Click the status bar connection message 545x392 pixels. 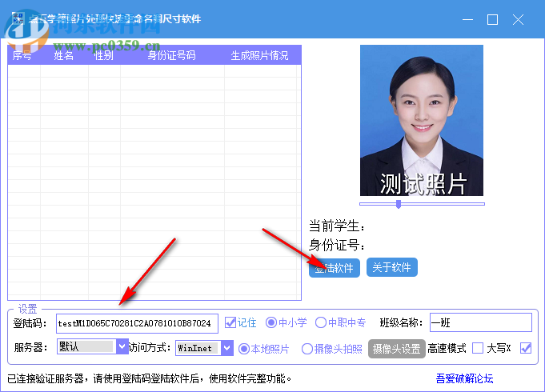tap(149, 378)
